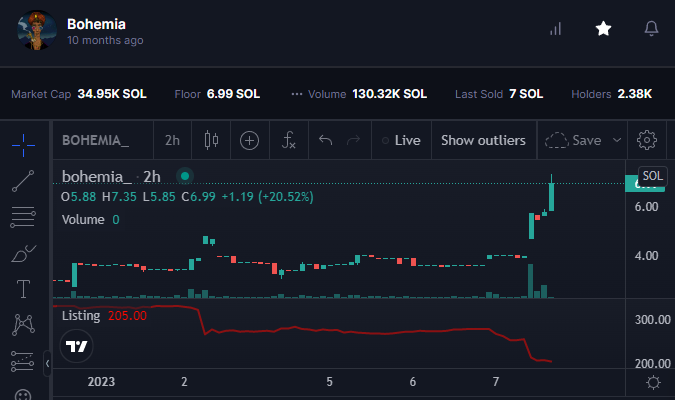Click the Bohemia collection avatar
675x400 pixels.
pyautogui.click(x=37, y=30)
